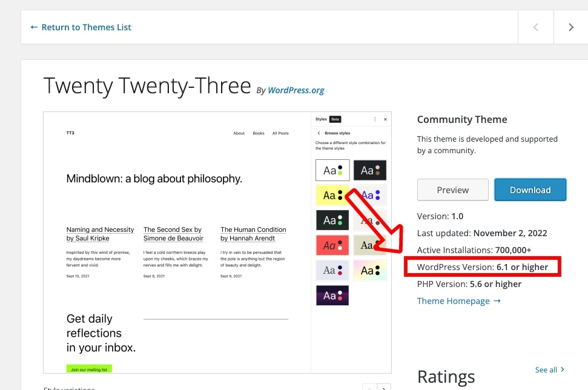
Task: Click the green Join our mailing list button
Action: pyautogui.click(x=89, y=369)
